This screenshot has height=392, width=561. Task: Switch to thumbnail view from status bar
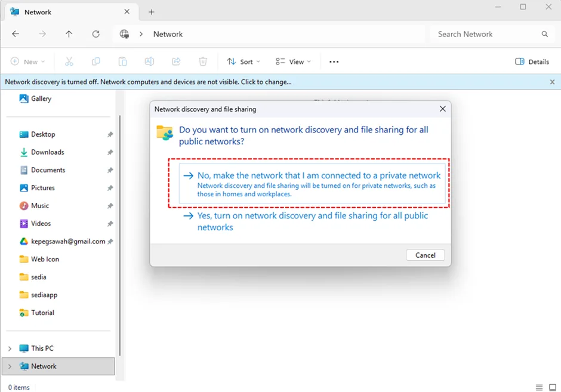click(x=553, y=387)
